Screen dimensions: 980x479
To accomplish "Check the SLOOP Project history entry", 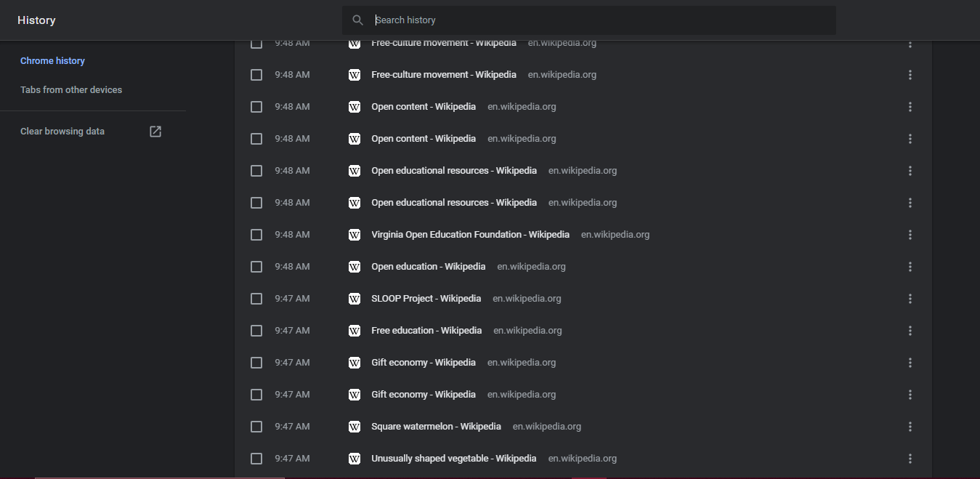I will pos(256,299).
